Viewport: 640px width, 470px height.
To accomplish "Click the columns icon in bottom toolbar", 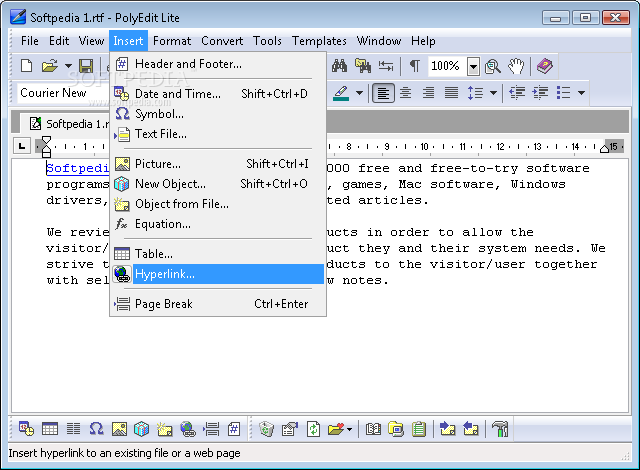I will tap(73, 429).
